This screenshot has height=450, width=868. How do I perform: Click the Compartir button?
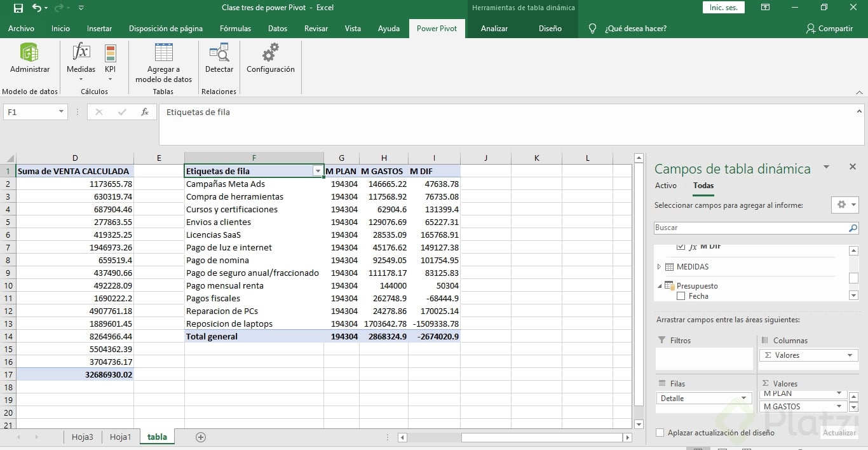830,29
